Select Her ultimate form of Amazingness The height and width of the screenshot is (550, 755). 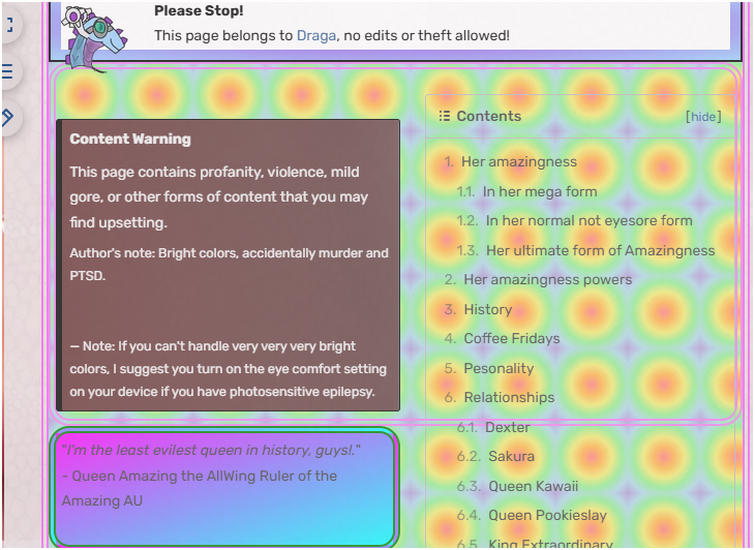600,250
